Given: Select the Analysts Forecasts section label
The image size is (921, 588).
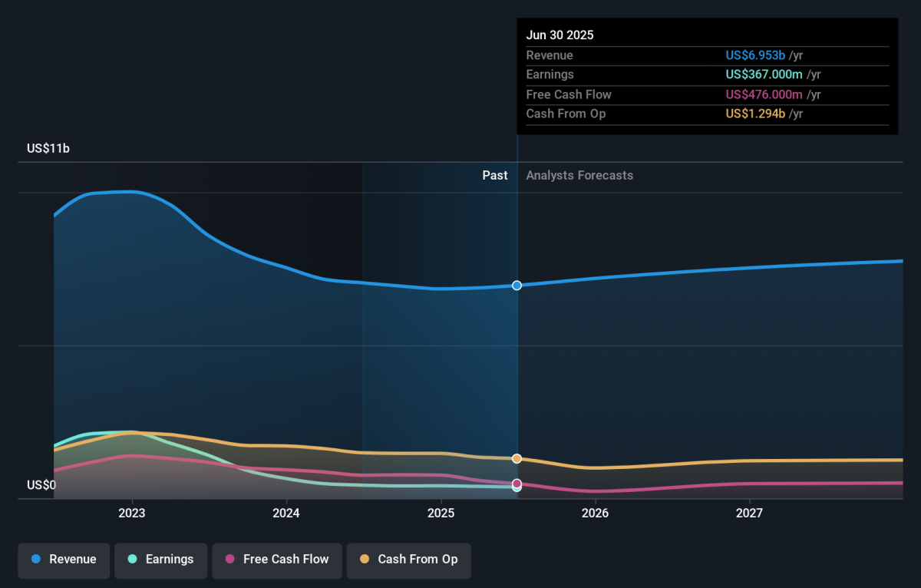Looking at the screenshot, I should [x=579, y=175].
